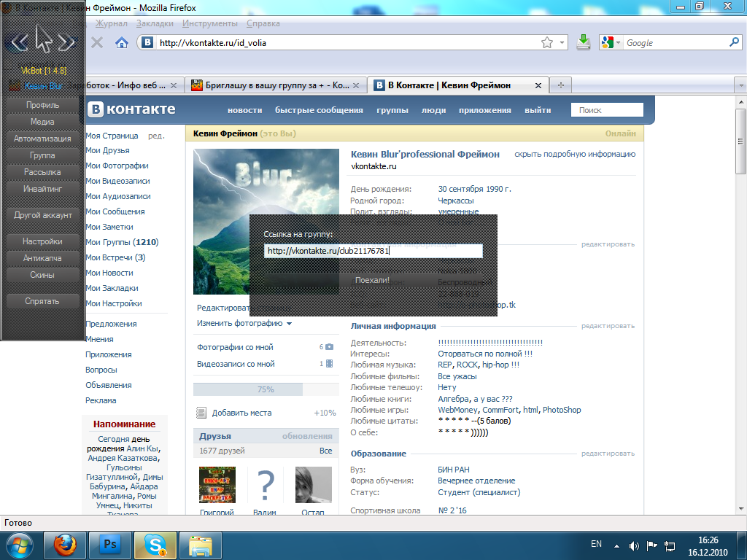Open the Закладки menu
Image resolution: width=747 pixels, height=560 pixels.
point(155,23)
